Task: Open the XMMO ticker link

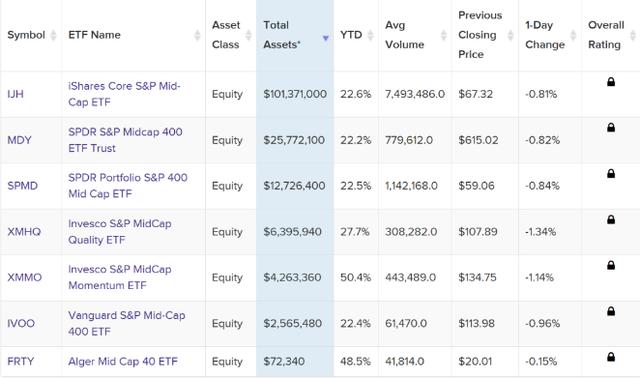Action: pyautogui.click(x=24, y=278)
